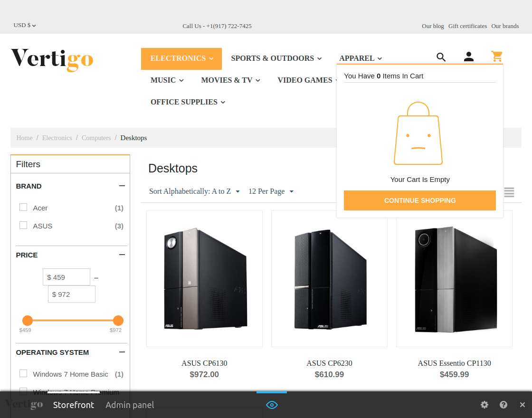
Task: Open the settings gear in the admin bar
Action: pyautogui.click(x=484, y=405)
